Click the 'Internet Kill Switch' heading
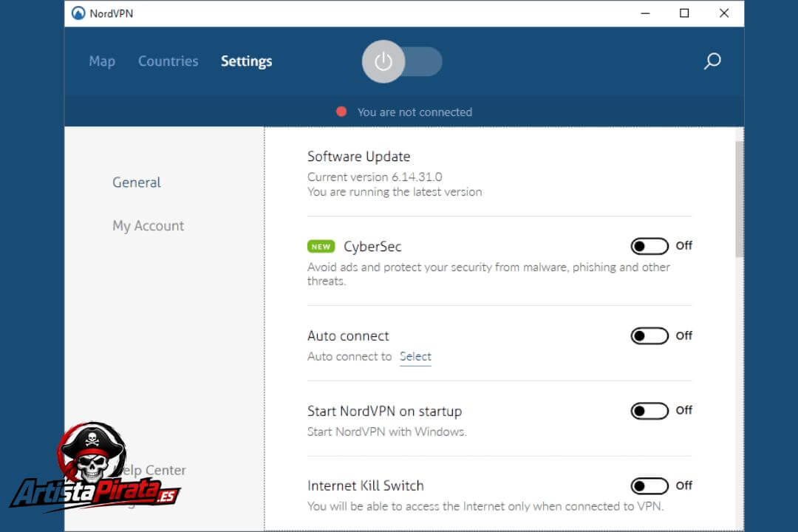This screenshot has width=798, height=532. (x=366, y=485)
